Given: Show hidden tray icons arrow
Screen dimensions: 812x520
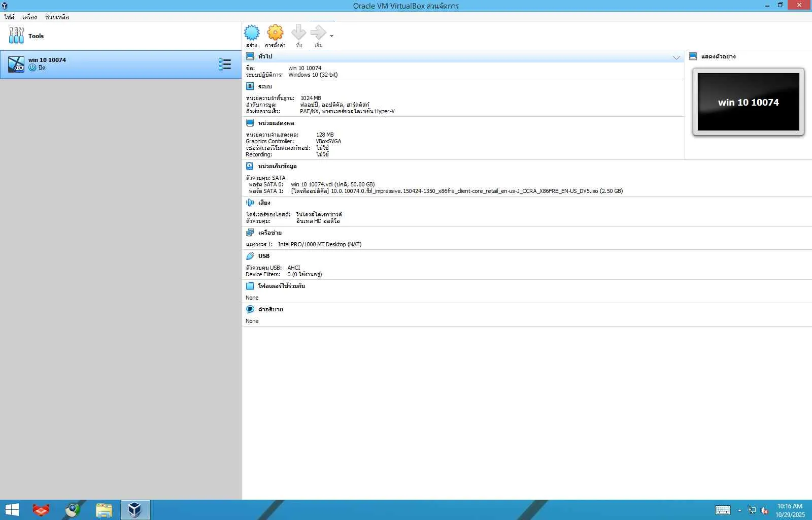Looking at the screenshot, I should [x=739, y=510].
